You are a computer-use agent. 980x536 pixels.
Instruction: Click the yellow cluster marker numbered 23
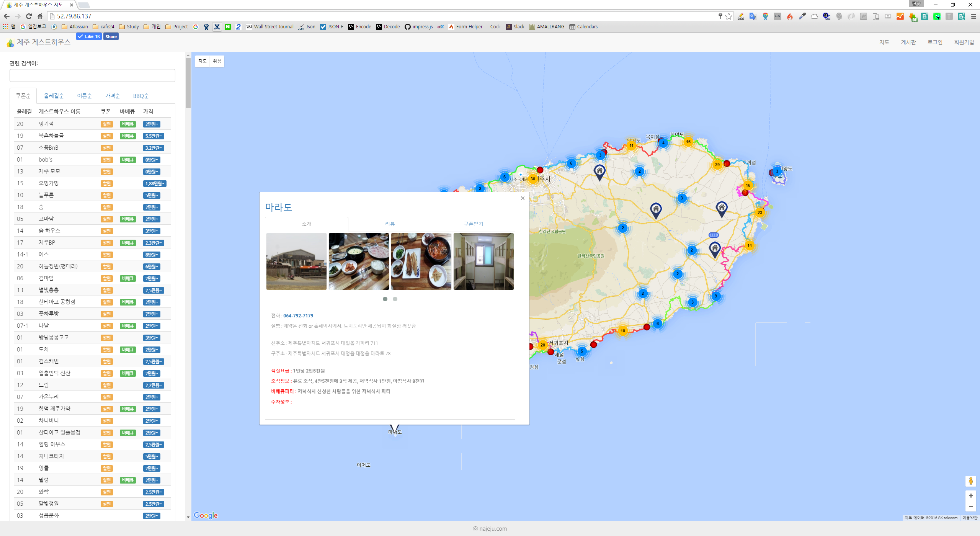[x=760, y=212]
